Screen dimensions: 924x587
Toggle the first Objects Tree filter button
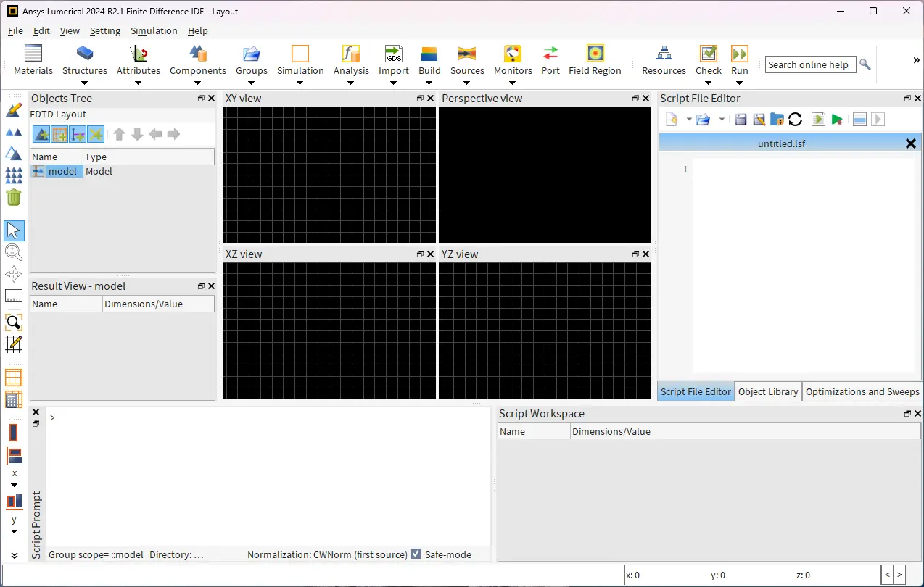pos(41,134)
